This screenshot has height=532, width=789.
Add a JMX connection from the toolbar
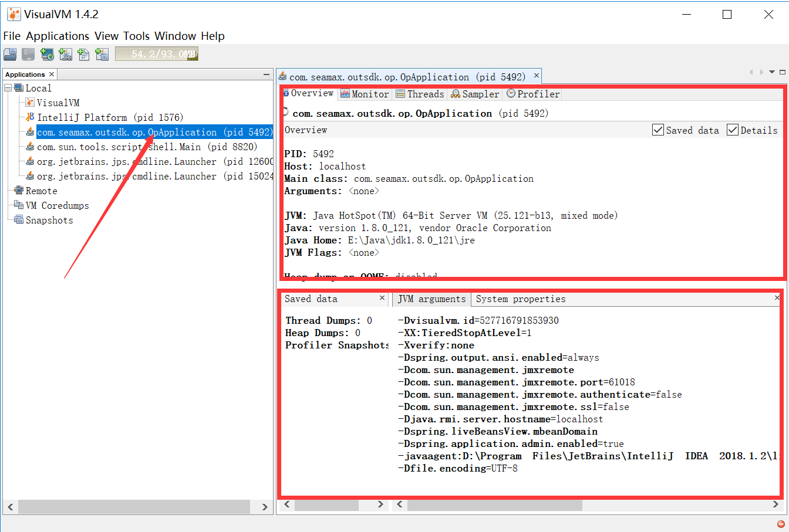point(66,54)
